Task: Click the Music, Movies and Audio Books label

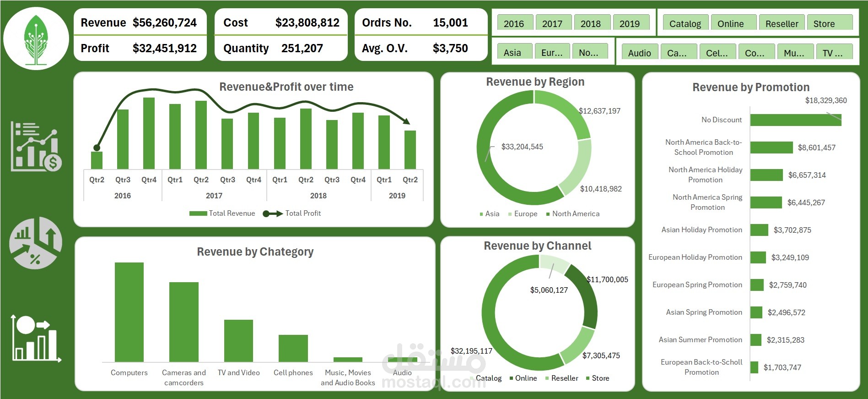Action: click(348, 377)
